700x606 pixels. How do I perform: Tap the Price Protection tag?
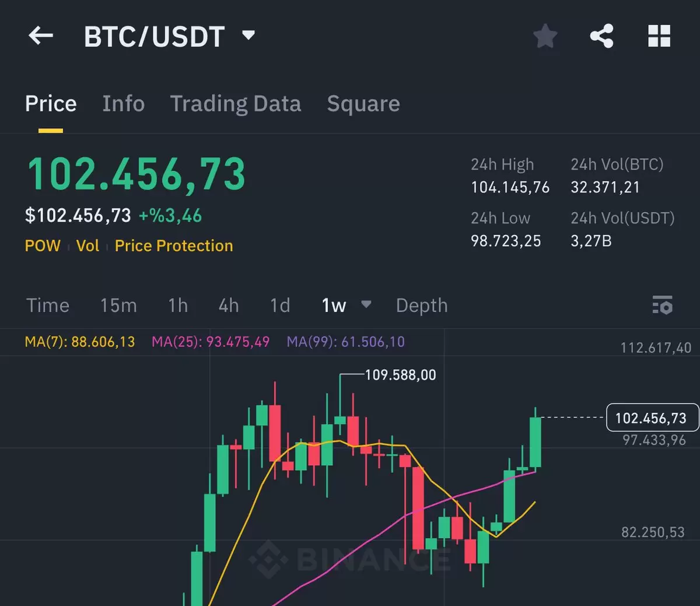coord(174,246)
